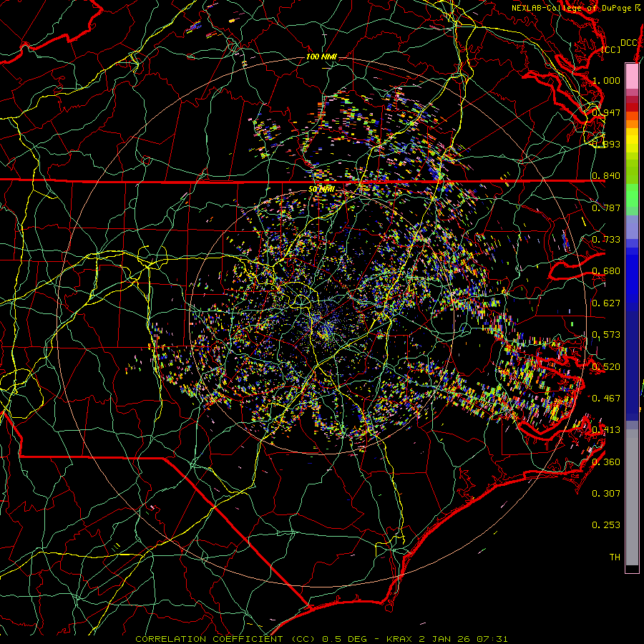Select the lavender band near 0.733
The image size is (644, 644).
pyautogui.click(x=632, y=227)
